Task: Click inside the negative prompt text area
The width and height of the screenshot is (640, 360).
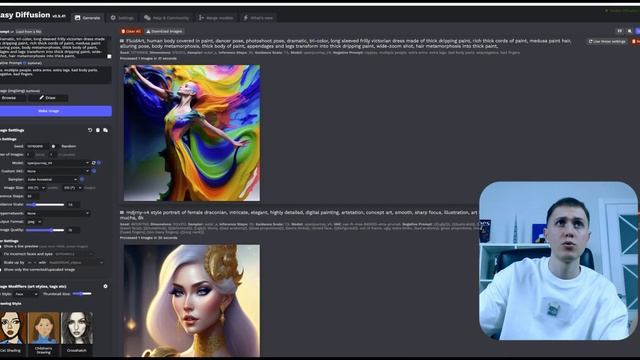Action: (x=55, y=75)
